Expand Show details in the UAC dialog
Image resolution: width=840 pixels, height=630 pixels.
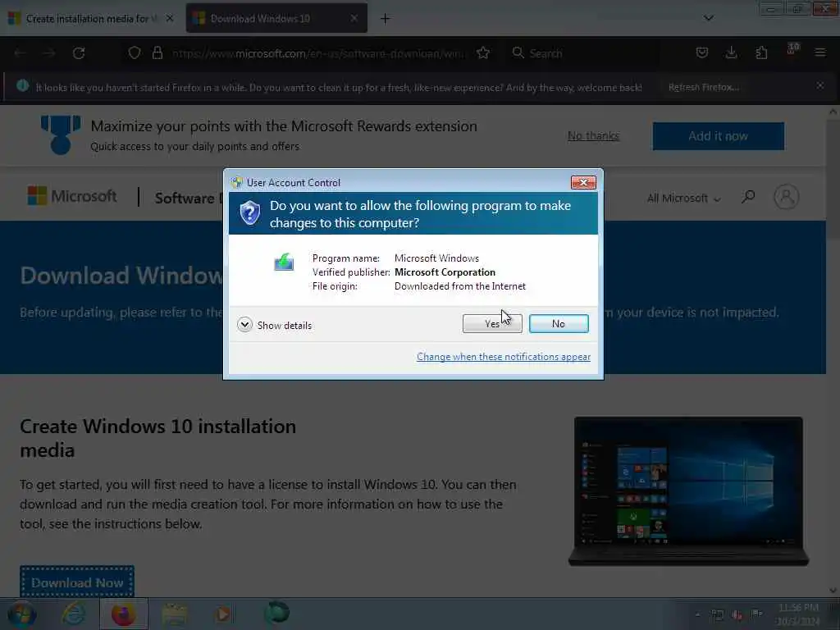(x=274, y=325)
